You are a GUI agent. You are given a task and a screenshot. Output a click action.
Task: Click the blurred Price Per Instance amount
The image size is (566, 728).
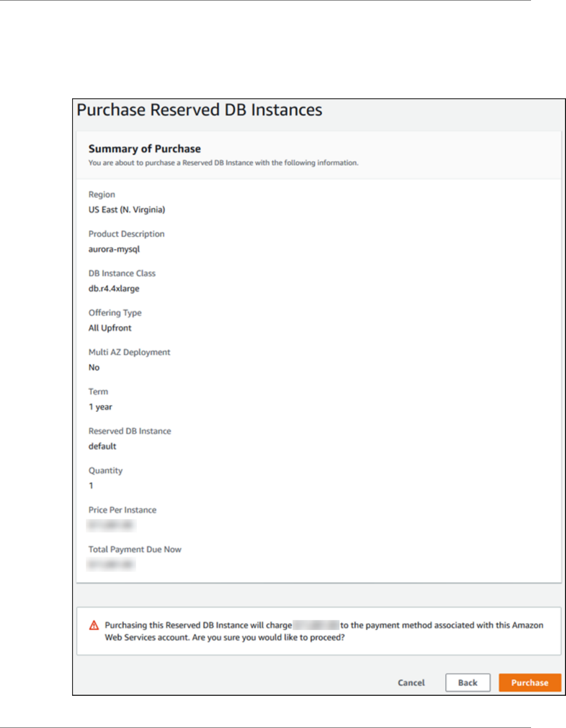[x=110, y=525]
